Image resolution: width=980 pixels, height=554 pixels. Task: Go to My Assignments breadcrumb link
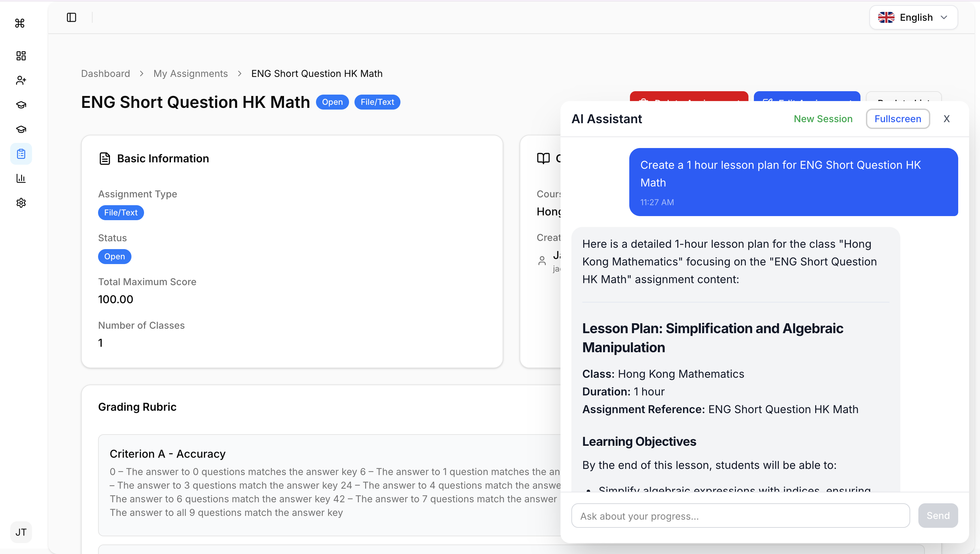click(x=190, y=74)
